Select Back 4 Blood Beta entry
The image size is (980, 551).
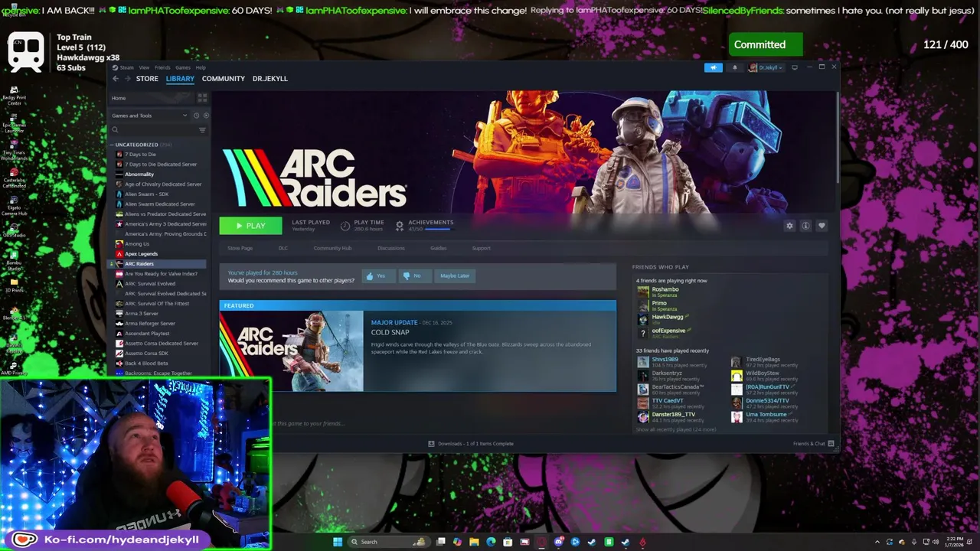[x=146, y=364]
